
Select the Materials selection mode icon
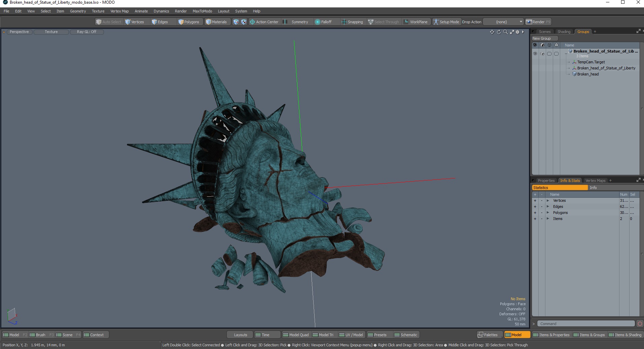tap(209, 22)
